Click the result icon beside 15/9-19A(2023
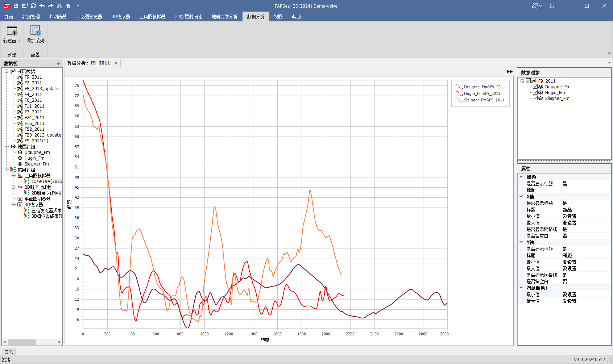 (27, 181)
